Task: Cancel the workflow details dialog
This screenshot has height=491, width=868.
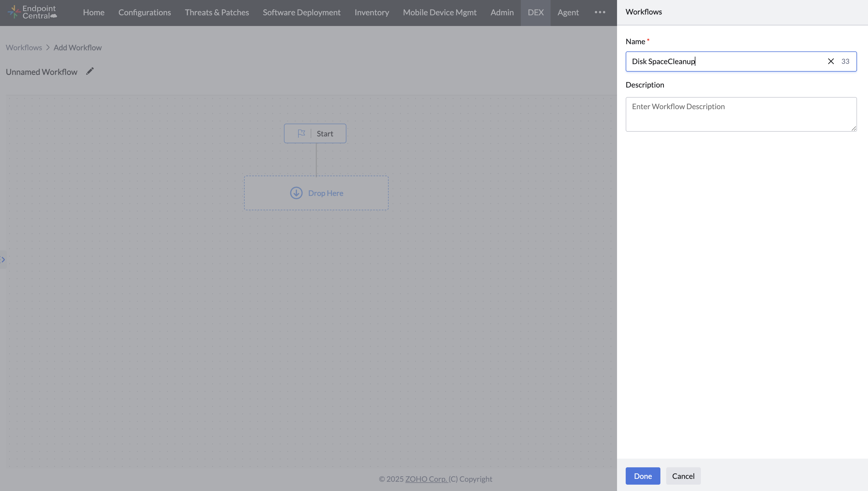Action: coord(683,476)
